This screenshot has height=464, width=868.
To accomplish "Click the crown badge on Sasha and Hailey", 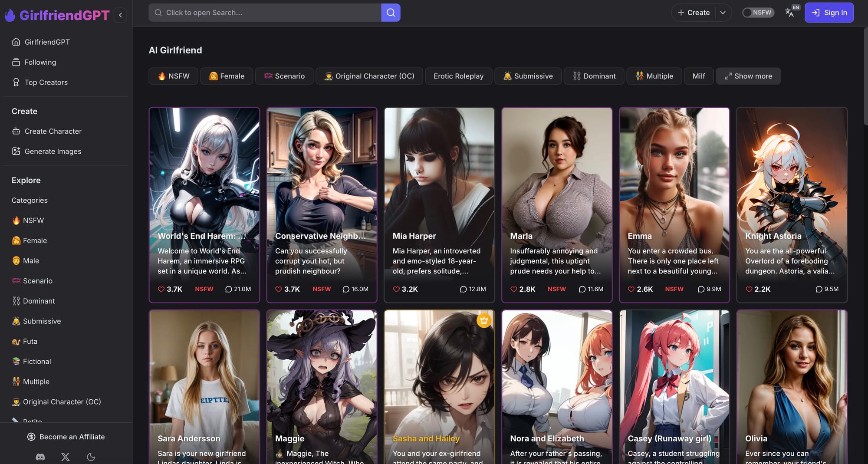I will coord(484,320).
